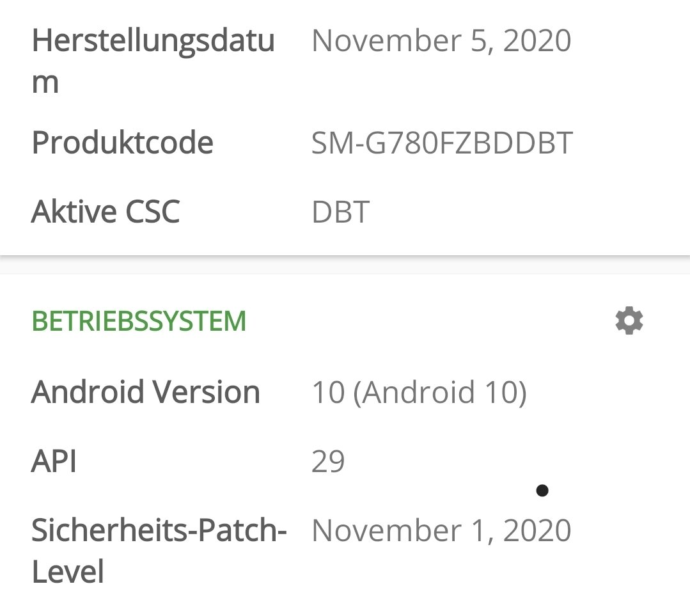
Task: Tap the November 5, 2020 manufacturing date
Action: 441,40
